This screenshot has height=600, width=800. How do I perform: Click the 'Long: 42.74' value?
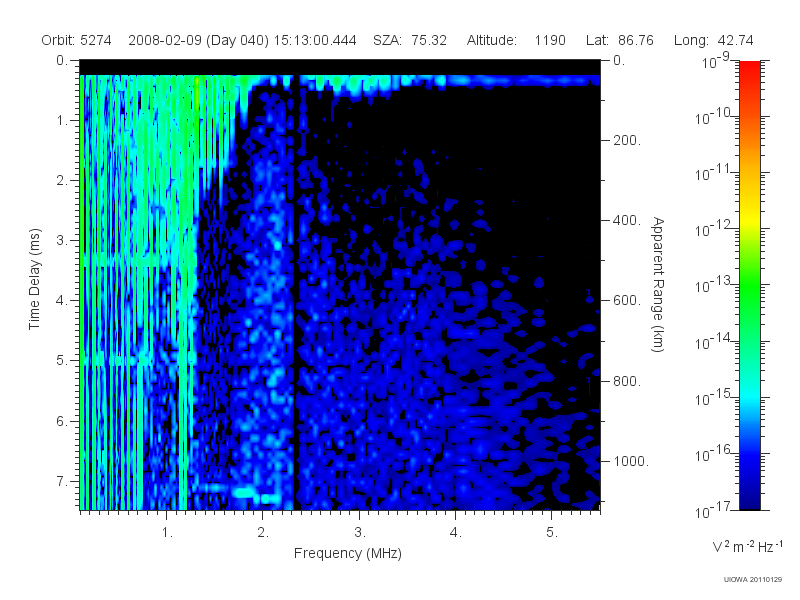713,40
